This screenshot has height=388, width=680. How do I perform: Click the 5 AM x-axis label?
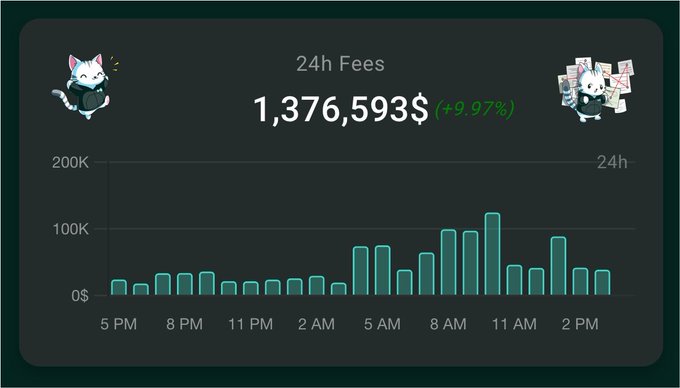(x=382, y=324)
